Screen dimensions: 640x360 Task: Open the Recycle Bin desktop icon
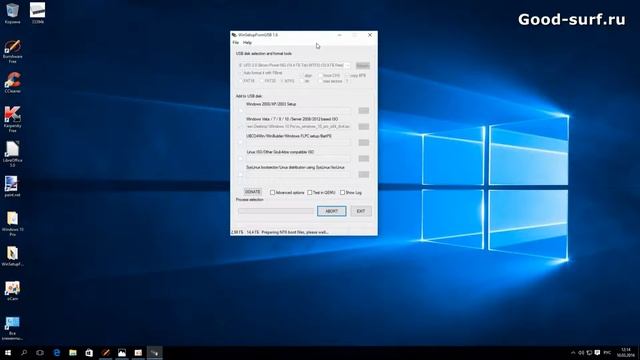click(x=12, y=13)
